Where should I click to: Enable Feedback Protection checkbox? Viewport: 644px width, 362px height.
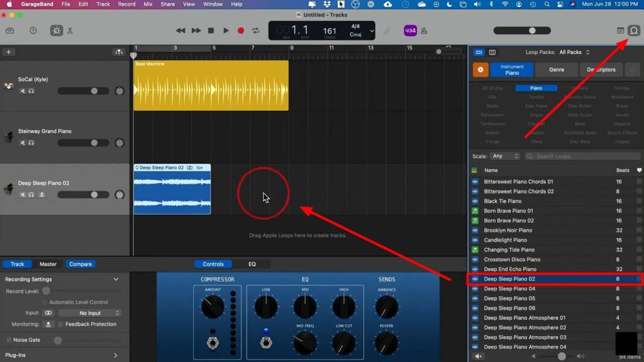60,324
